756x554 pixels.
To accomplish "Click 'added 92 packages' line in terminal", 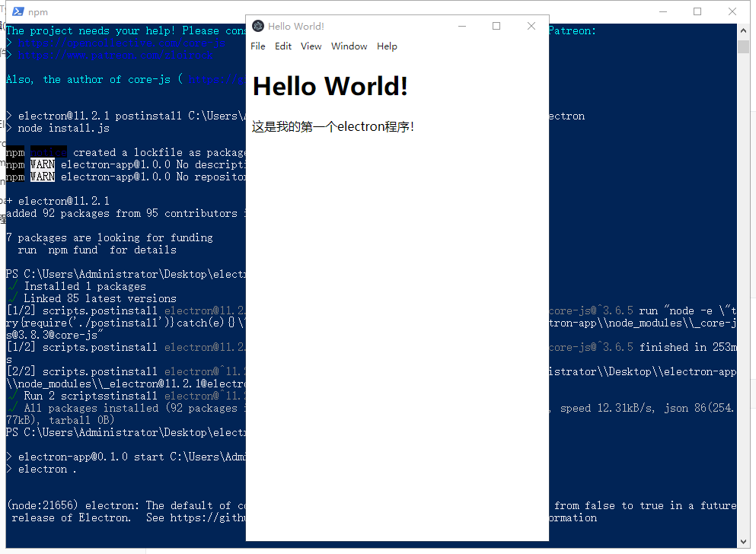I will click(x=126, y=213).
